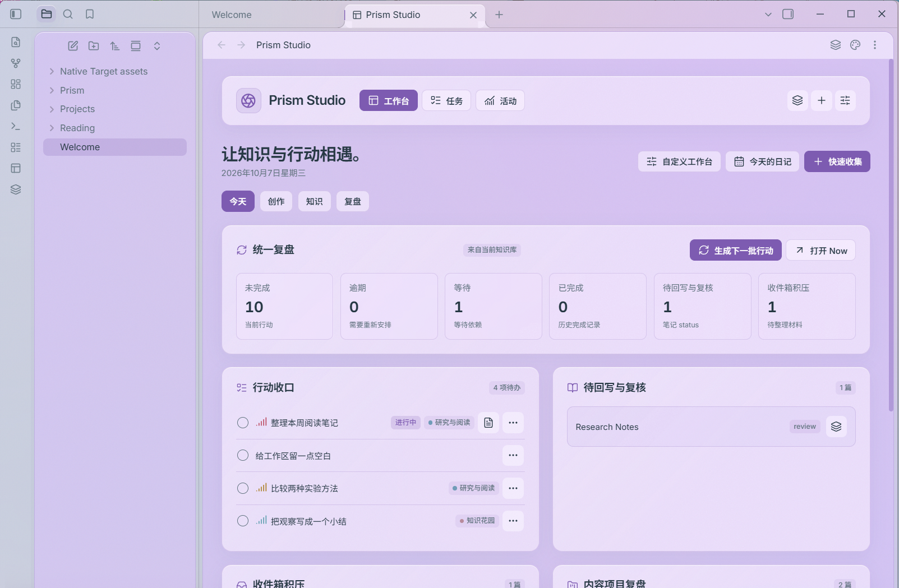
Task: Open the bookmarks icon
Action: tap(90, 14)
